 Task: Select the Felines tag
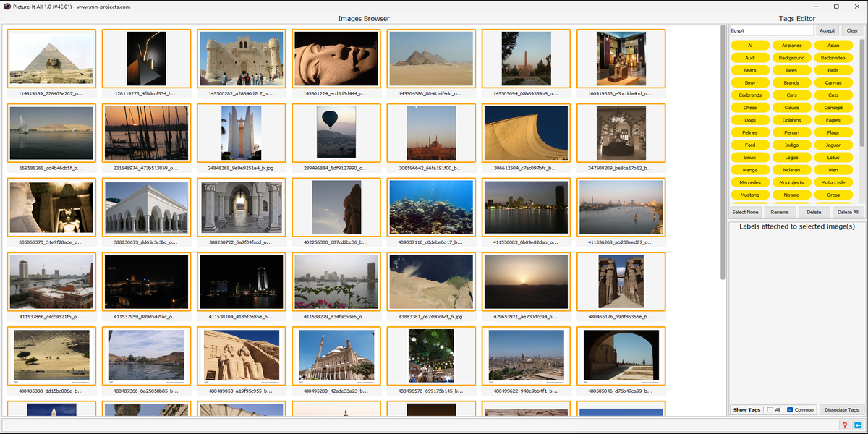point(750,132)
